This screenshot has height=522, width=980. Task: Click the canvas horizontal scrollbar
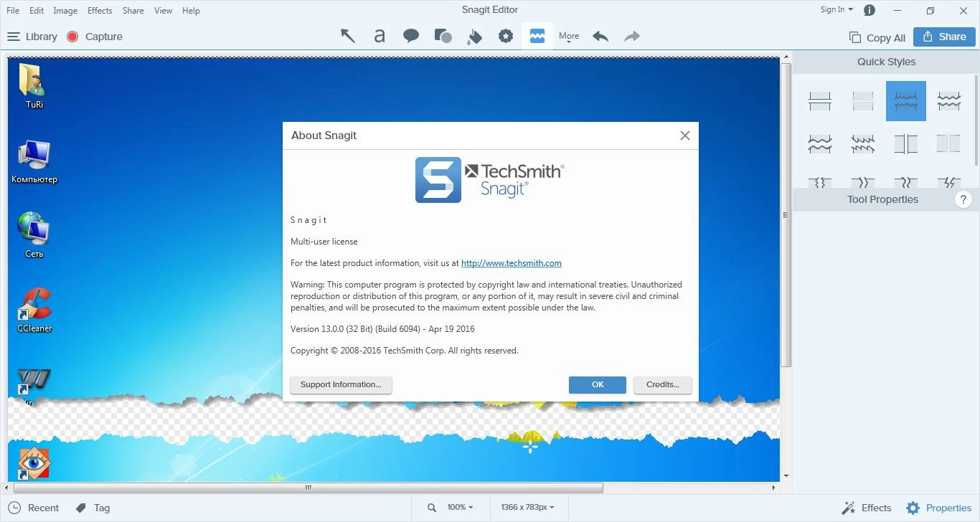308,488
